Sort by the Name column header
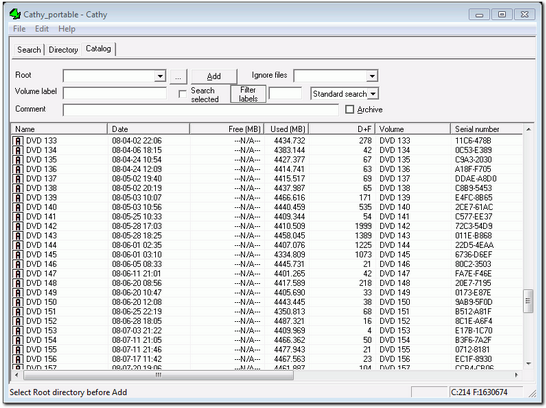Screen dimensions: 546x408 click(x=59, y=129)
